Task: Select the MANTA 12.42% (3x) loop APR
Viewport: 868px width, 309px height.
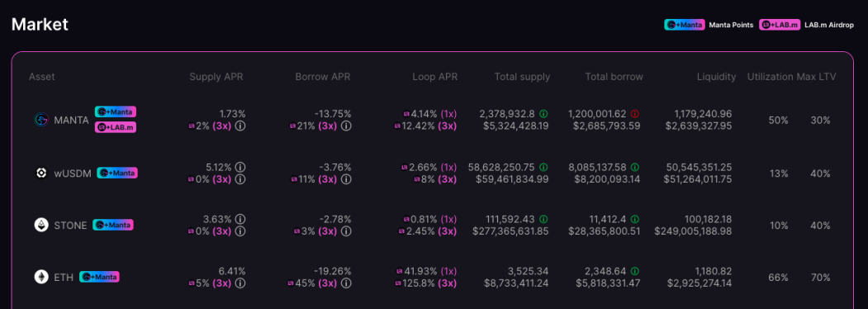Action: tap(425, 126)
